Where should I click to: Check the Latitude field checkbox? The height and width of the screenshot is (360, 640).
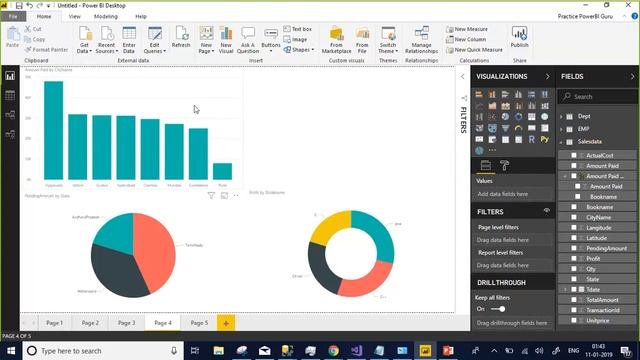tap(574, 238)
